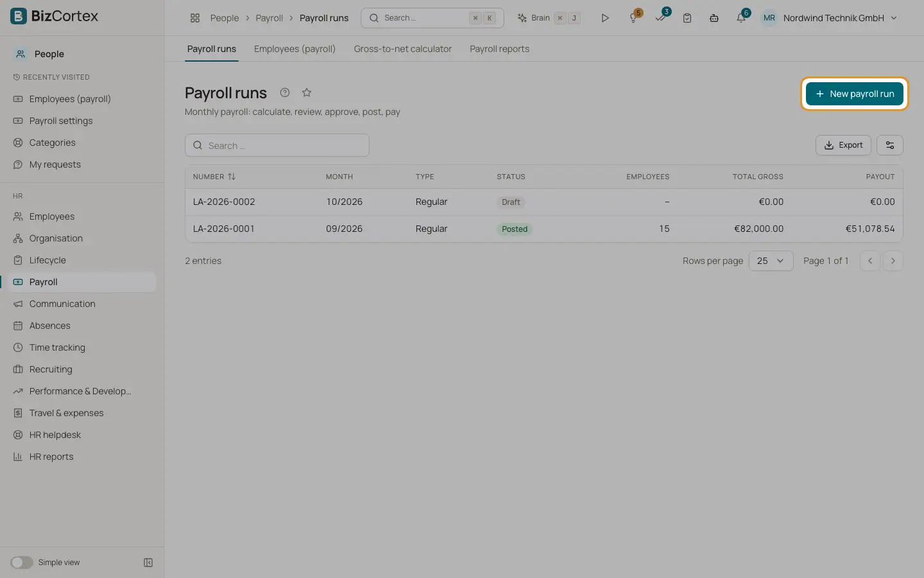Toggle the Simple view switch
The image size is (924, 578).
coord(22,563)
